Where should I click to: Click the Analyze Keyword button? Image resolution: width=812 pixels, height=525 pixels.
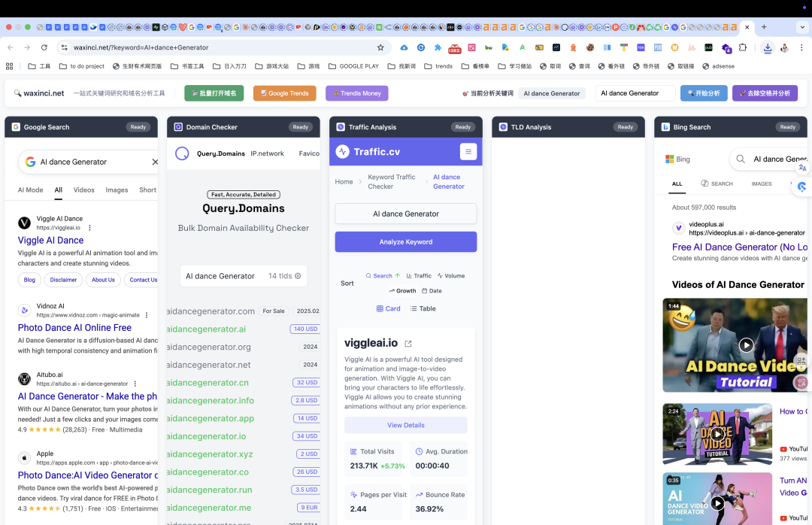point(406,242)
